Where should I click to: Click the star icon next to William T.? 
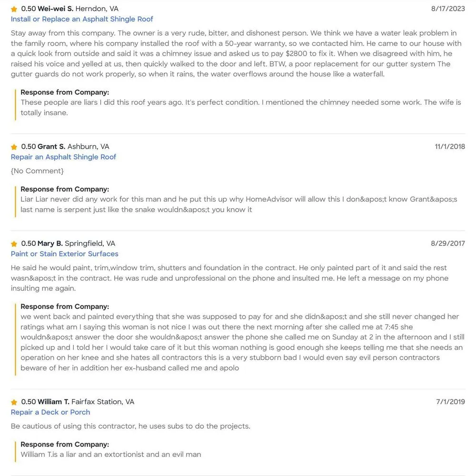(14, 402)
